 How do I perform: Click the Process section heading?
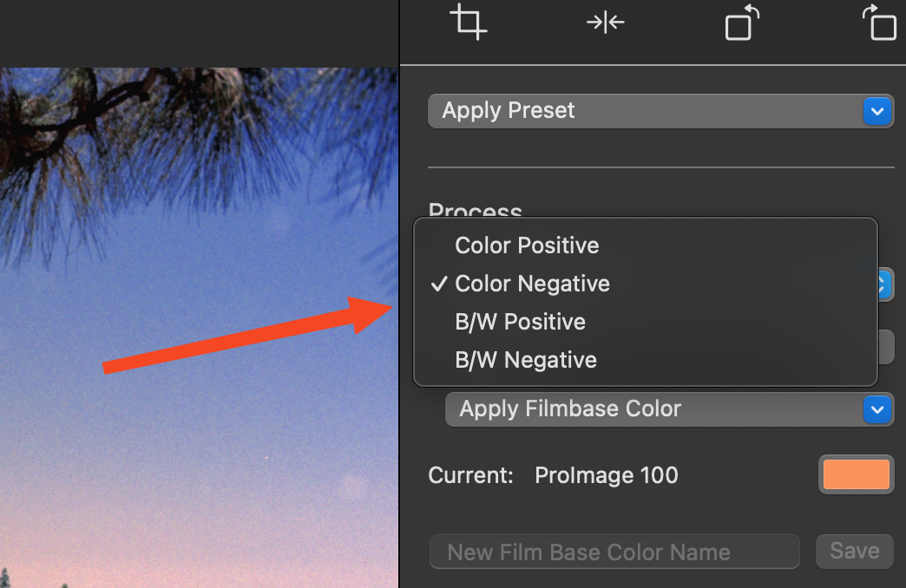click(476, 211)
